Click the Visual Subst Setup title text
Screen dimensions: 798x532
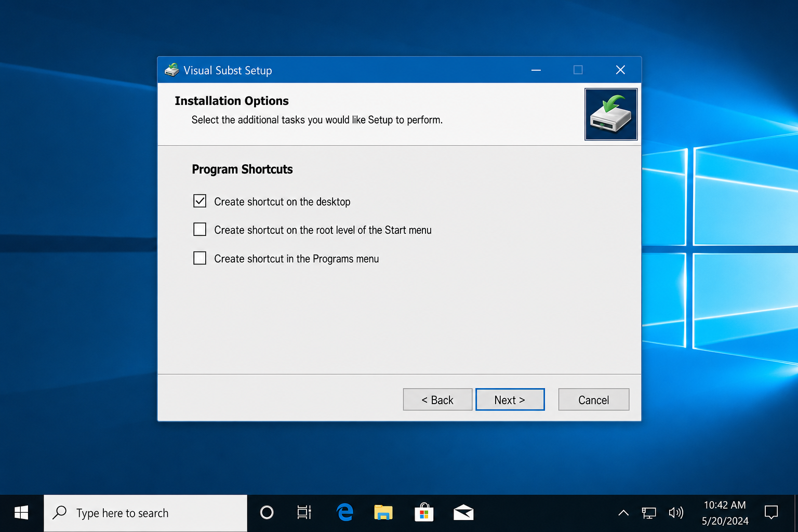pos(228,71)
